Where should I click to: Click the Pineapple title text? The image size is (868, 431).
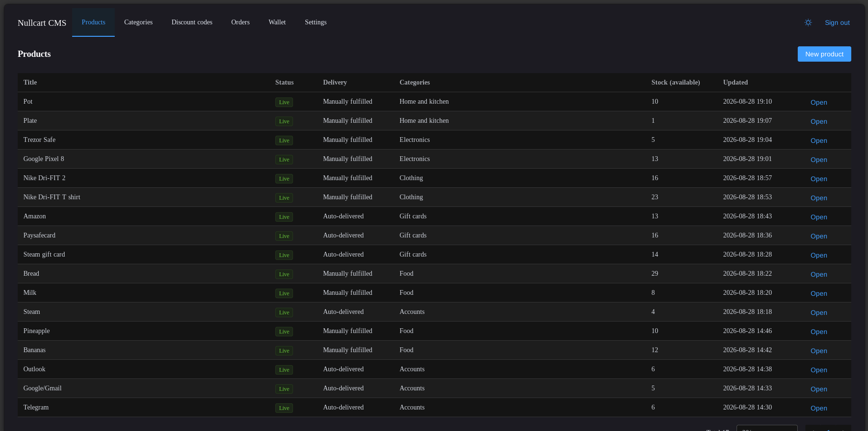pyautogui.click(x=36, y=331)
